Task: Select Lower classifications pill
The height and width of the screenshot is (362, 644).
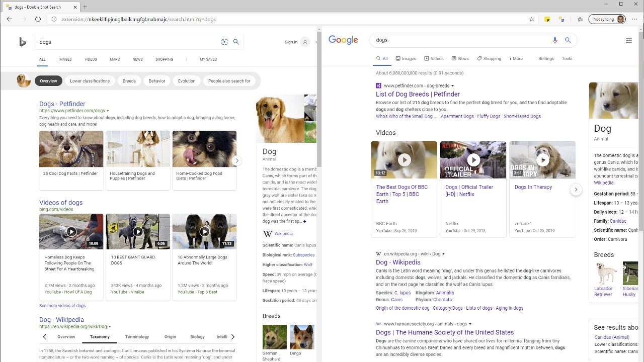Action: (90, 81)
